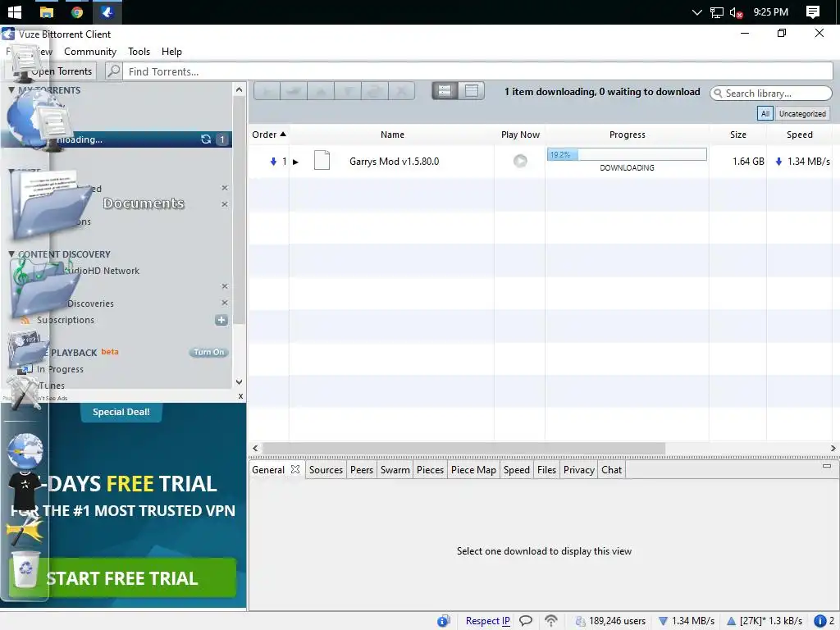The image size is (840, 630).
Task: Open the Computer icon in the dock overlay
Action: 25,63
